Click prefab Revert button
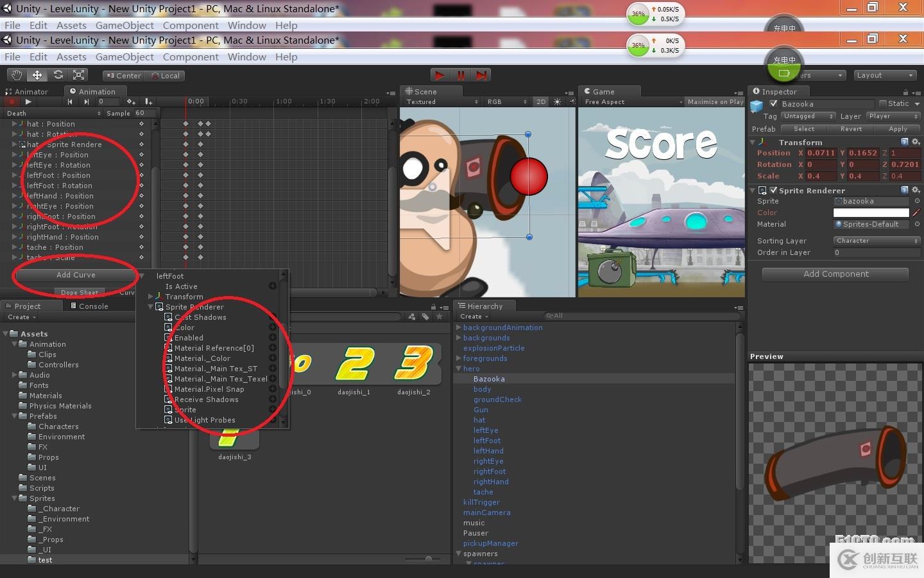The height and width of the screenshot is (578, 924). pos(851,129)
